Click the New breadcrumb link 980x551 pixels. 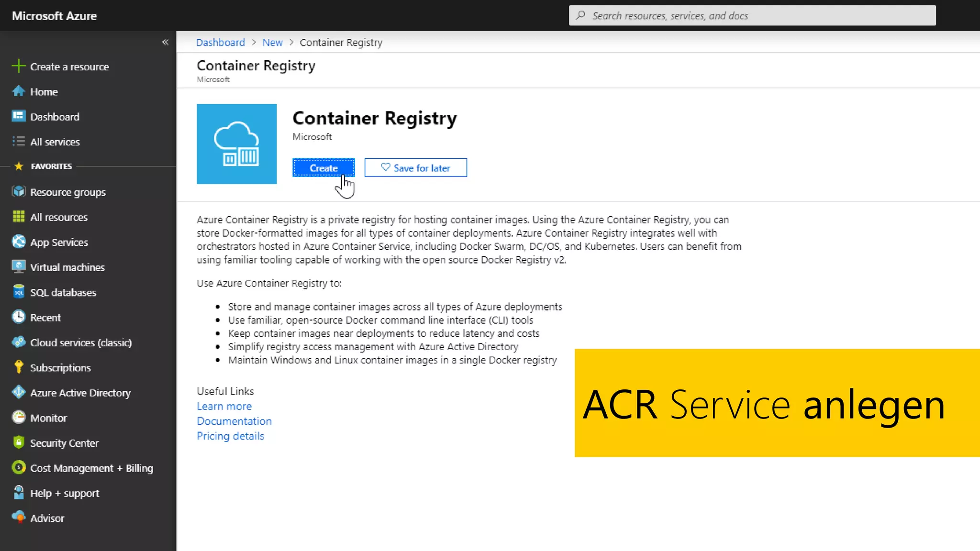(272, 43)
